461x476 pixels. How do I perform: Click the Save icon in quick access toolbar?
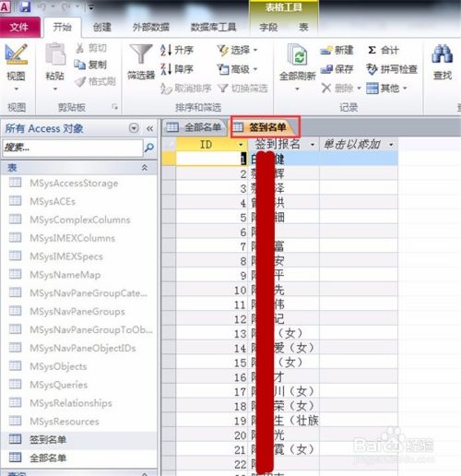25,6
